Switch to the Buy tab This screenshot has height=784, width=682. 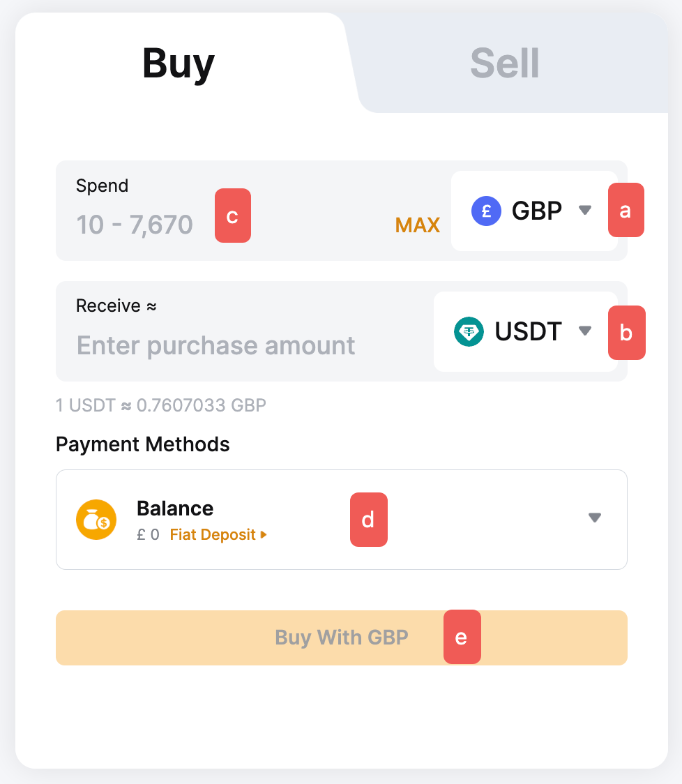[179, 63]
